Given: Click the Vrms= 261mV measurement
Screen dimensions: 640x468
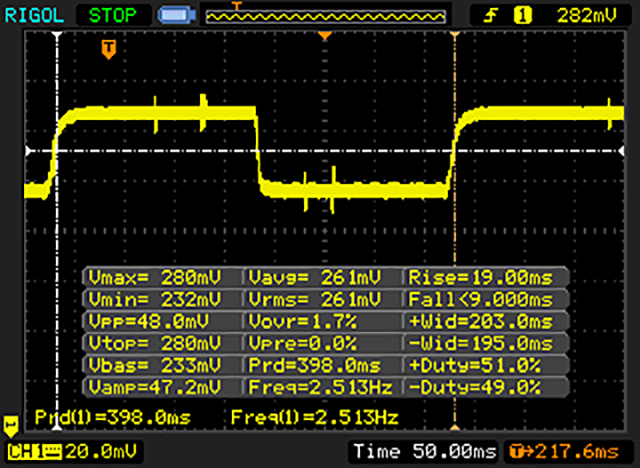Looking at the screenshot, I should [315, 299].
